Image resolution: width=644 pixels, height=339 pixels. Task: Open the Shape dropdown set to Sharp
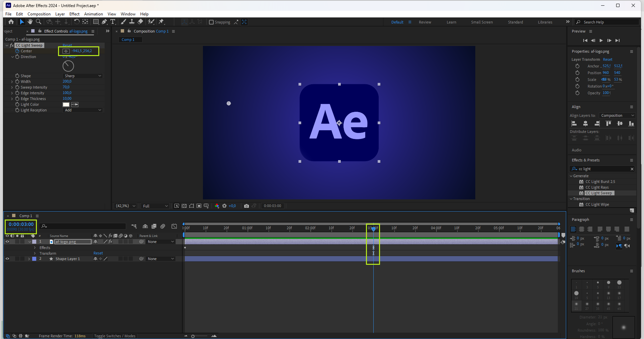coord(83,76)
